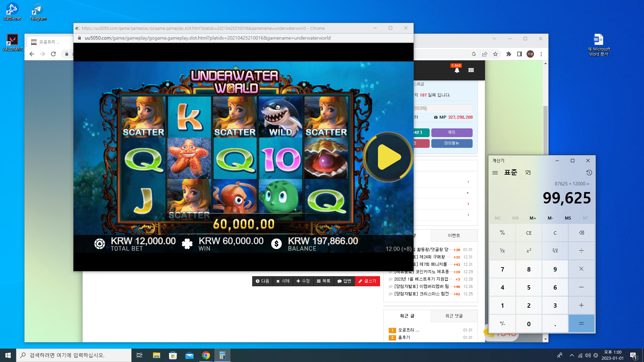This screenshot has height=362, width=644.
Task: Open the 쪽지 (messages) button
Action: [x=452, y=132]
